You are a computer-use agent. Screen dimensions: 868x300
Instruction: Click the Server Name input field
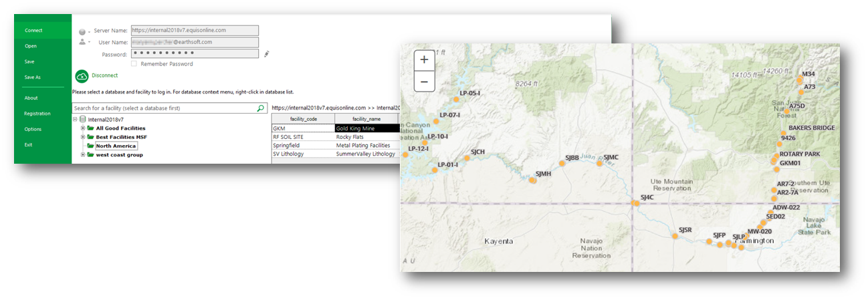194,30
